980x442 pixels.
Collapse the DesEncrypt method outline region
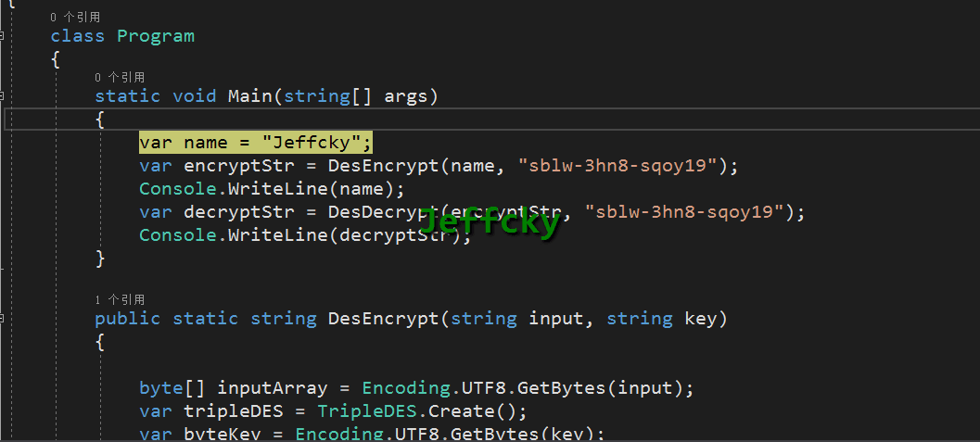[x=3, y=318]
